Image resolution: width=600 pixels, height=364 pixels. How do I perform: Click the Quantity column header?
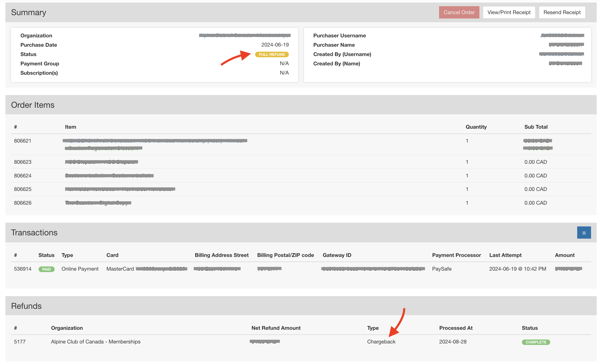pos(476,127)
